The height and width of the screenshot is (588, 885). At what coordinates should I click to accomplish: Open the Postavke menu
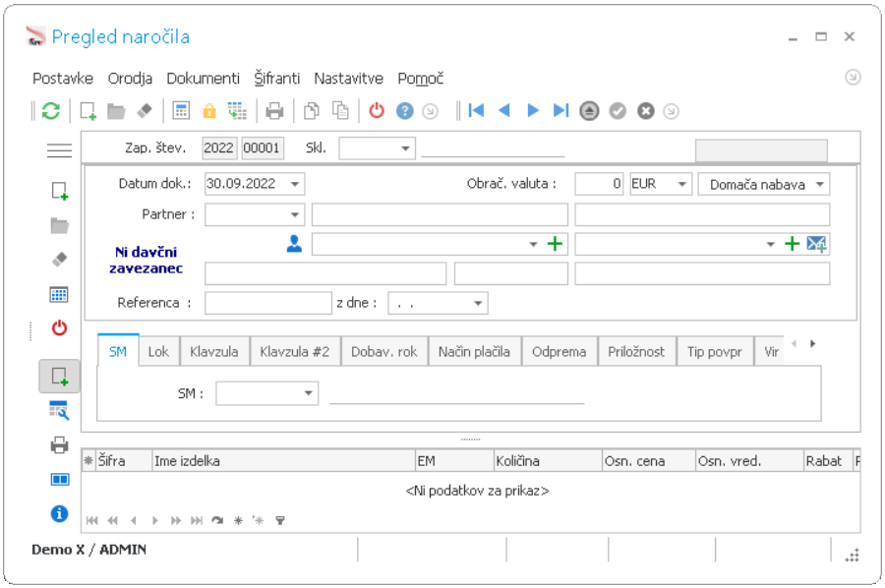63,79
